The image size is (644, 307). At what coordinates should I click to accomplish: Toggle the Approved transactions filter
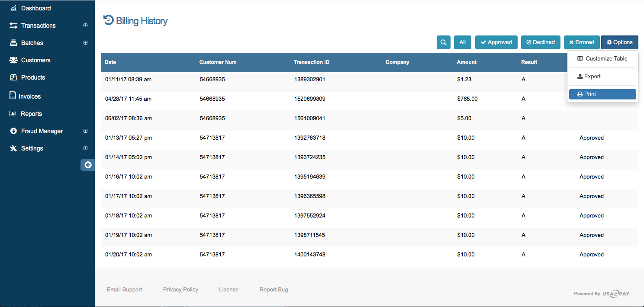click(496, 42)
